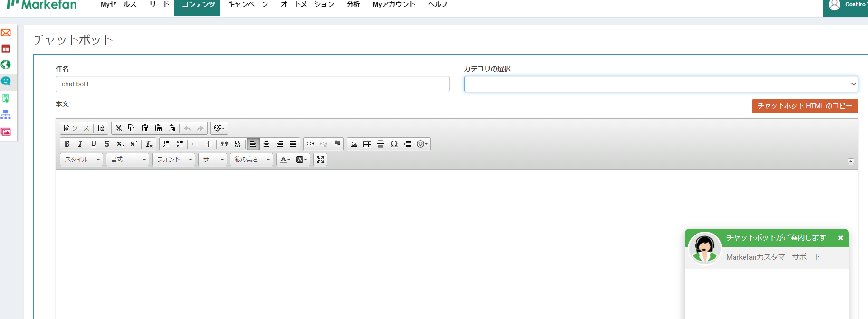The width and height of the screenshot is (868, 319).
Task: Toggle justified text alignment
Action: click(293, 144)
